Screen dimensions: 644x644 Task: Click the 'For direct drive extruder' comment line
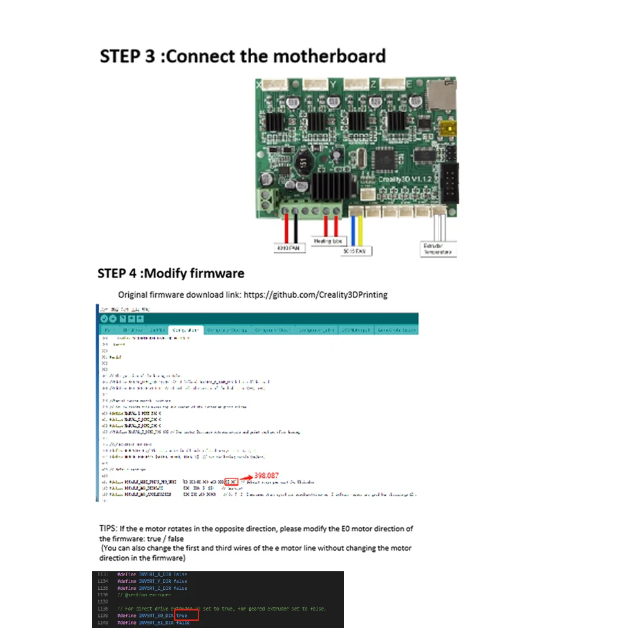click(222, 609)
